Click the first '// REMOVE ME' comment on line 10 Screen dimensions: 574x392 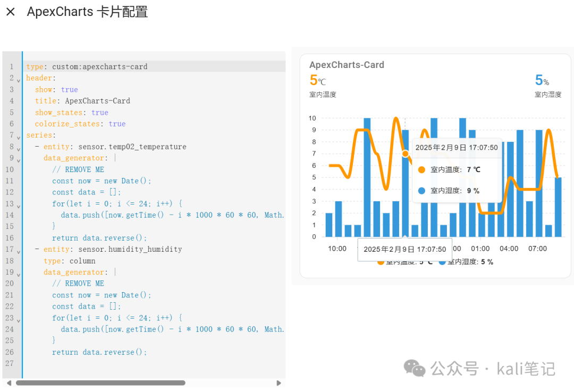click(78, 169)
